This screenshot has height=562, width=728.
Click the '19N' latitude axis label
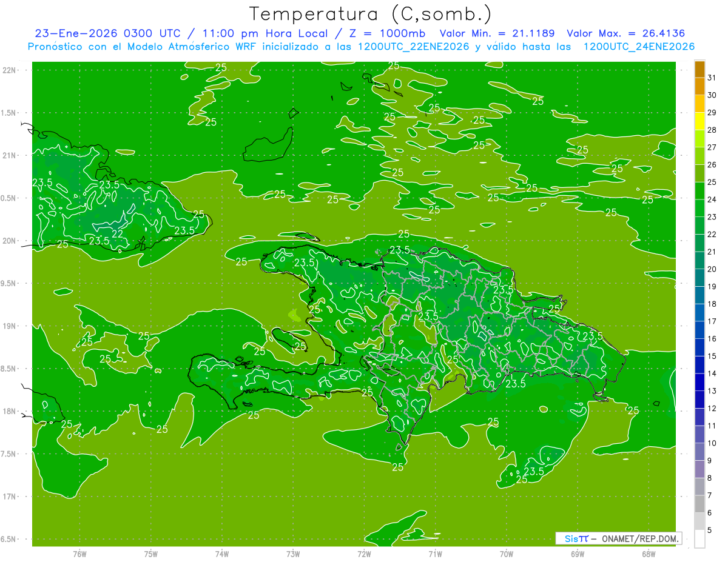[9, 326]
